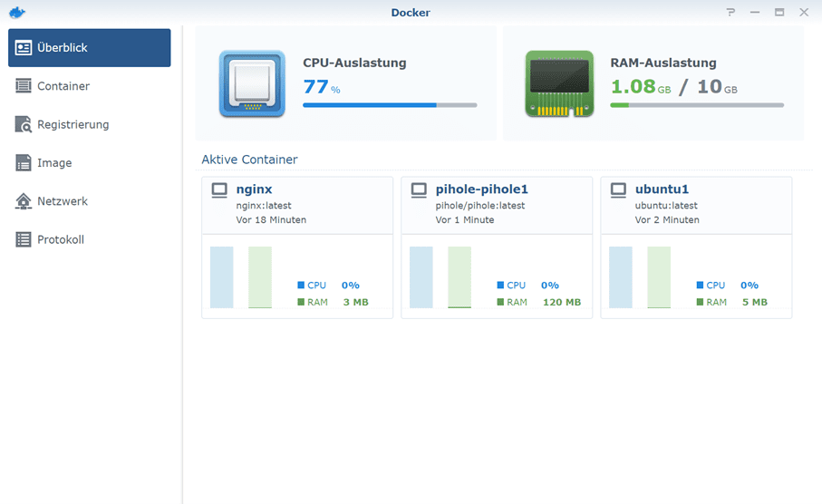
Task: Click the pihole-pihole1 CPU legend swatch
Action: coord(500,285)
